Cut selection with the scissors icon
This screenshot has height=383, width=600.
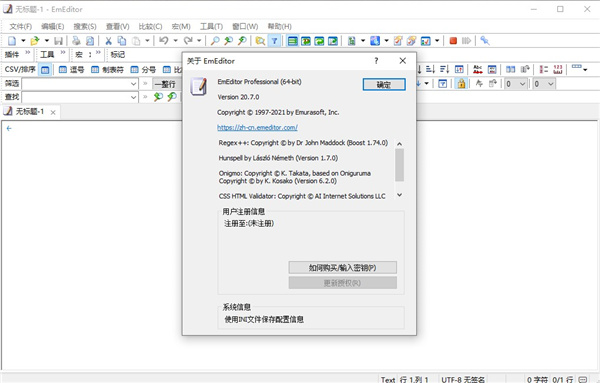(108, 41)
